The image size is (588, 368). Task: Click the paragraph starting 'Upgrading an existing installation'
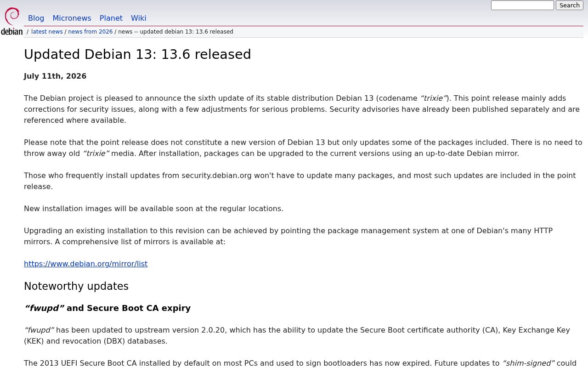pyautogui.click(x=288, y=236)
